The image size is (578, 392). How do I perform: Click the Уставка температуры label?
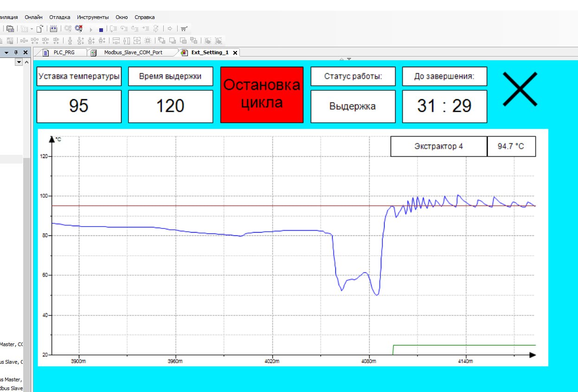[79, 76]
